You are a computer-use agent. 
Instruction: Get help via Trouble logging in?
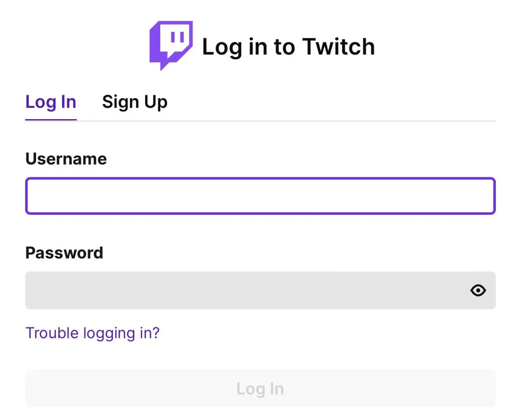92,333
